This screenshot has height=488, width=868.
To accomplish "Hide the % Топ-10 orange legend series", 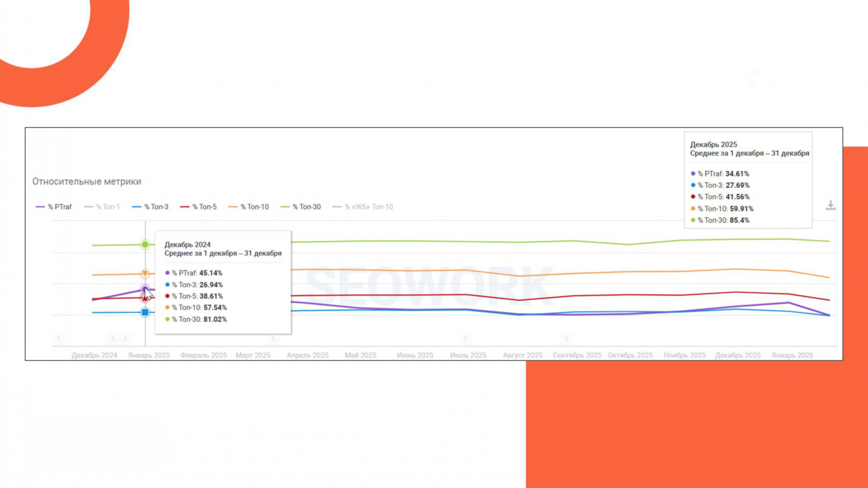I will tap(248, 207).
